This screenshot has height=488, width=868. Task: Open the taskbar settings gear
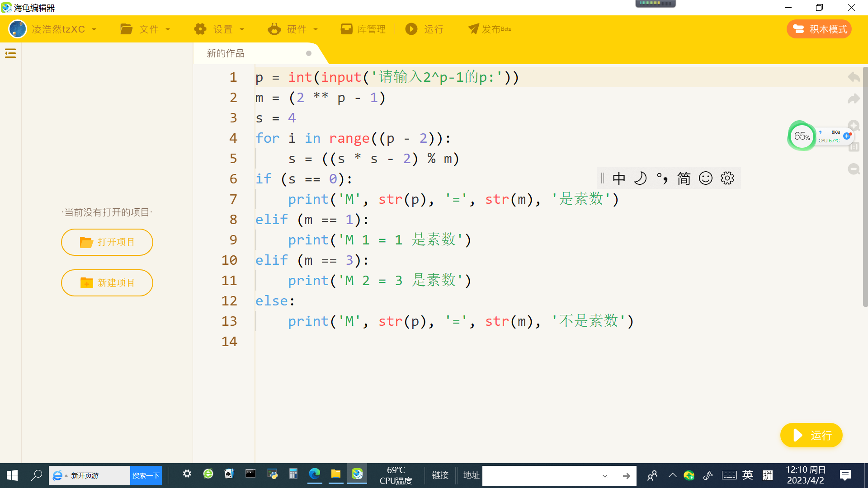tap(187, 474)
